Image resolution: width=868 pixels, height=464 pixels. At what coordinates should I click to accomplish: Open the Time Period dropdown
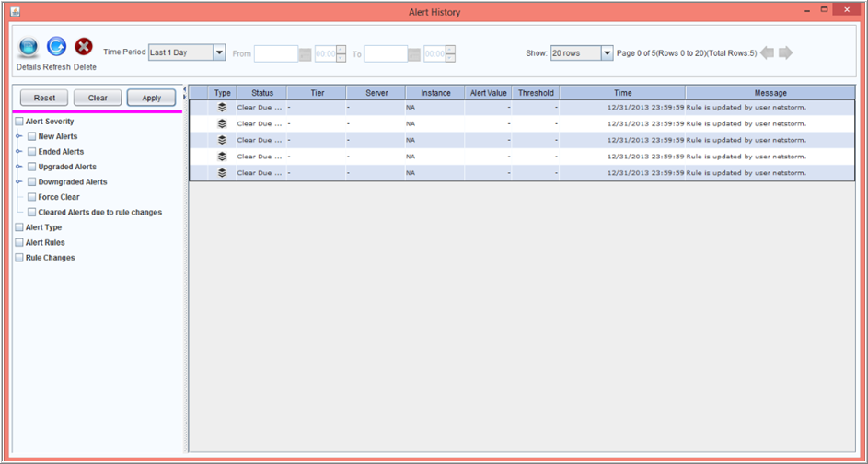[219, 52]
